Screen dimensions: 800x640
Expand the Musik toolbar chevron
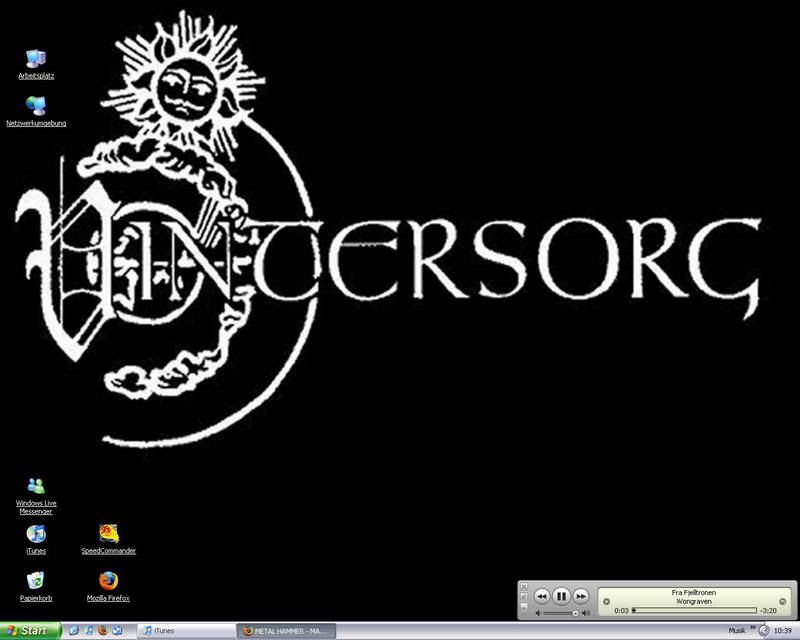click(x=752, y=628)
